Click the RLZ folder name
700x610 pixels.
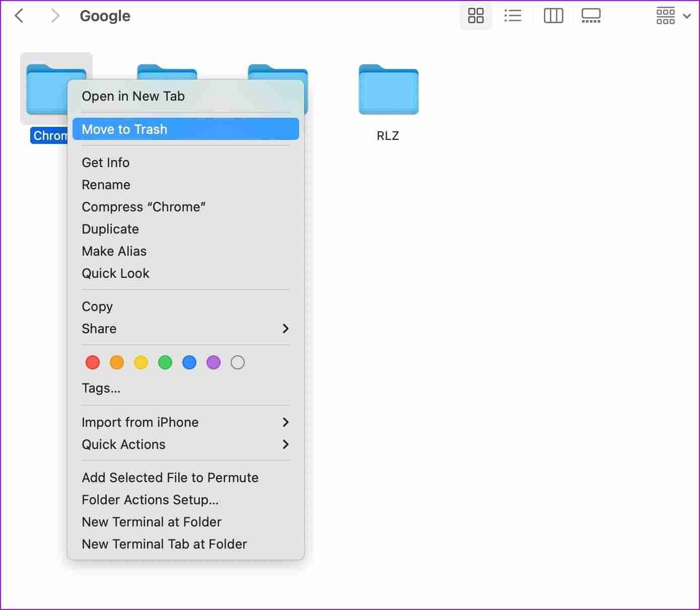pos(388,136)
